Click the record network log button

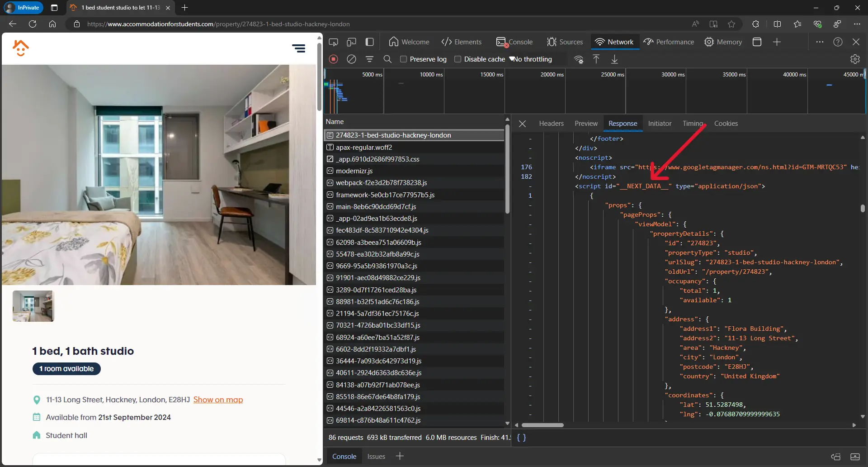(334, 59)
